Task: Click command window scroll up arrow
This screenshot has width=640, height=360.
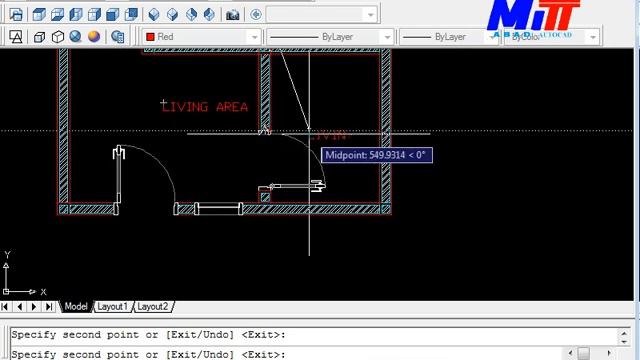Action: 624,333
